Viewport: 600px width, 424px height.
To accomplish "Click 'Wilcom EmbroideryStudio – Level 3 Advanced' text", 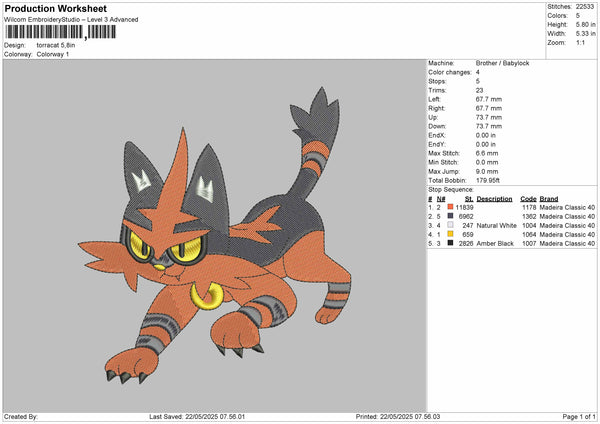I will 71,20.
